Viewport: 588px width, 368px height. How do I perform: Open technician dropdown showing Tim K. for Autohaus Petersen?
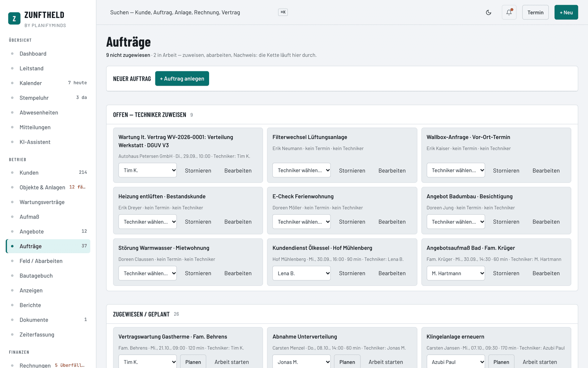[x=147, y=170]
